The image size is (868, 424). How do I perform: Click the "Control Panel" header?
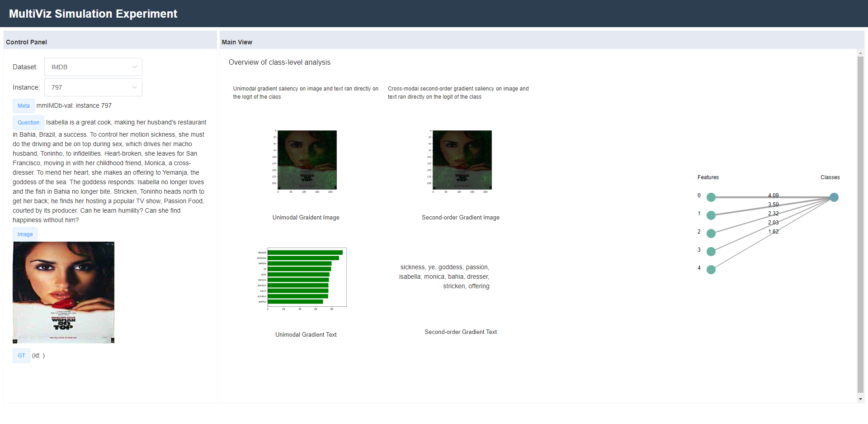tap(26, 42)
